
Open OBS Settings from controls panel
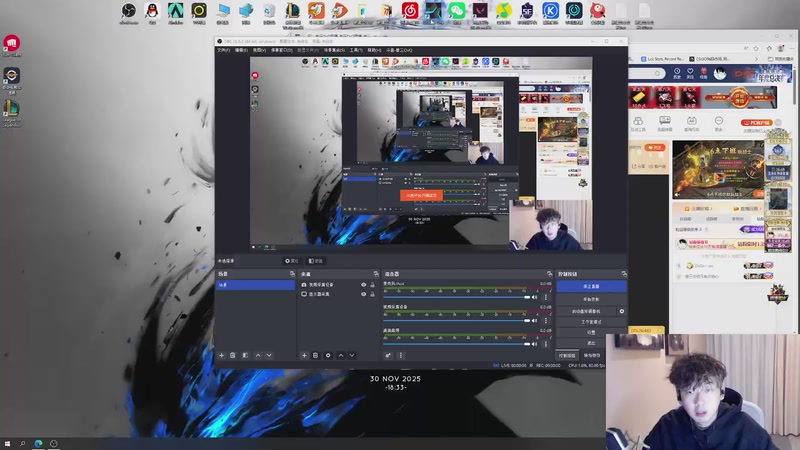591,333
